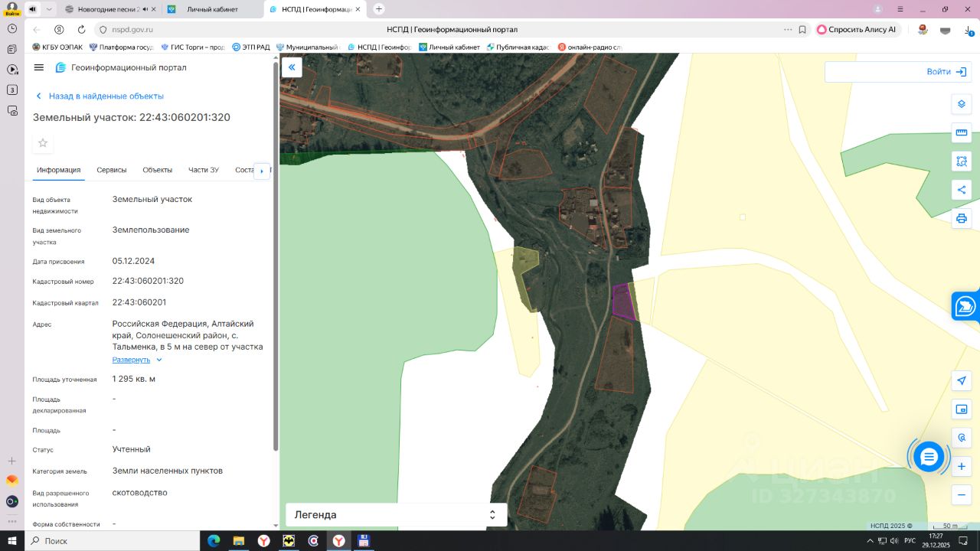Click the cadastral number 22:43:060201:320 value

pos(148,281)
